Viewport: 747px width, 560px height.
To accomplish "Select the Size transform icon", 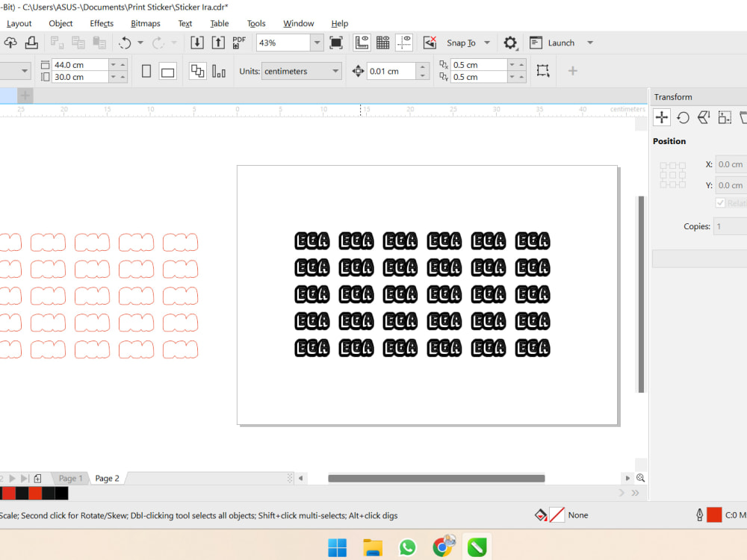I will pos(725,117).
